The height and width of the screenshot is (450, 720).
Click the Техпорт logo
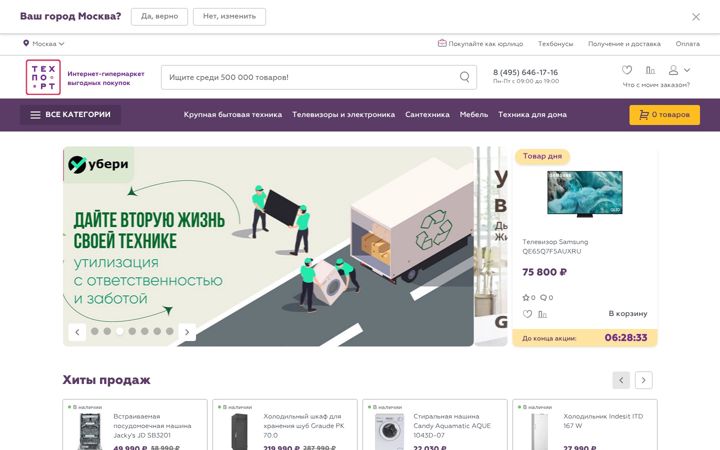[x=43, y=77]
